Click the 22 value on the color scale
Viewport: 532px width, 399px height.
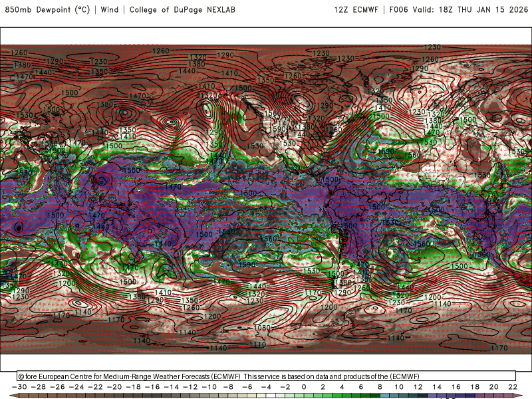coord(513,387)
